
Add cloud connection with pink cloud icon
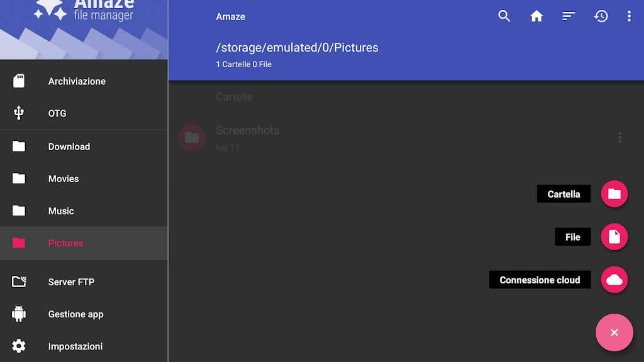[614, 280]
